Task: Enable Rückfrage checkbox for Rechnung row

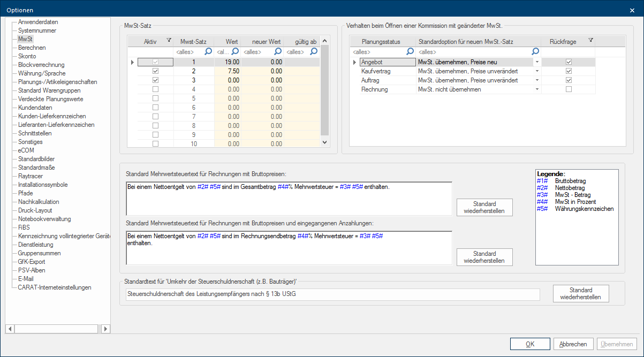Action: click(x=569, y=89)
